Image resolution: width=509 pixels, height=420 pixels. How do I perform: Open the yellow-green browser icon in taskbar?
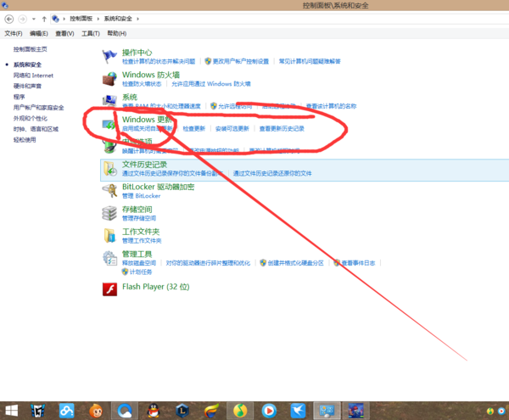(x=240, y=411)
